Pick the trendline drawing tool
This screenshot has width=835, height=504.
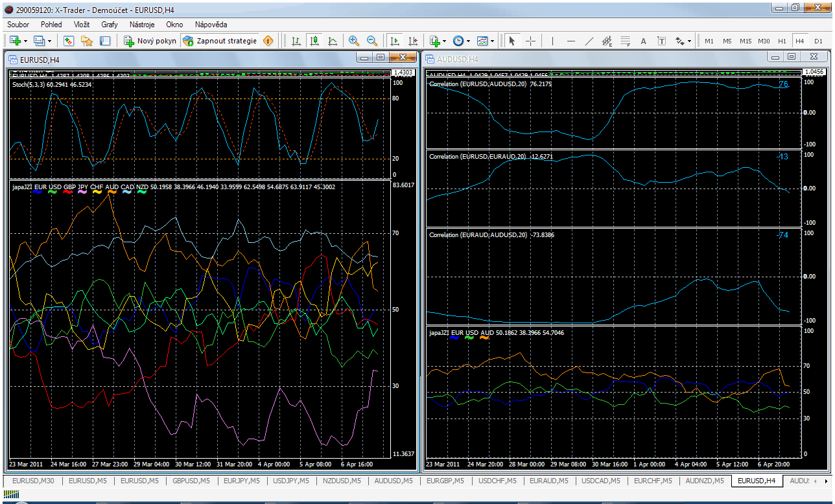589,41
